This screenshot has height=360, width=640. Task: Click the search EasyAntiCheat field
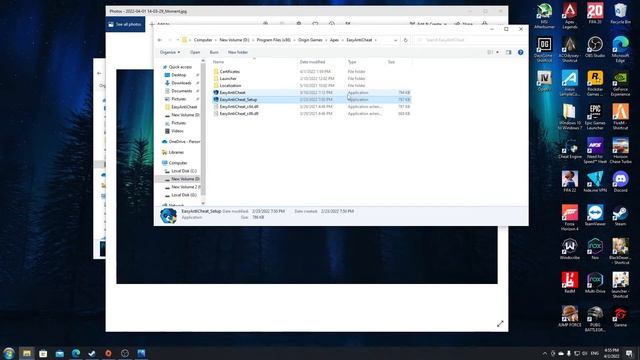[469, 40]
